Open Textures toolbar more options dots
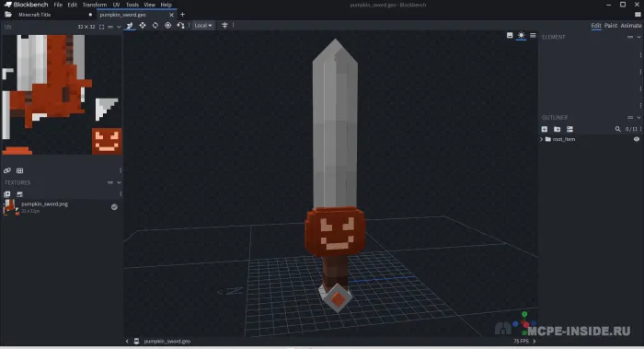 (x=121, y=194)
